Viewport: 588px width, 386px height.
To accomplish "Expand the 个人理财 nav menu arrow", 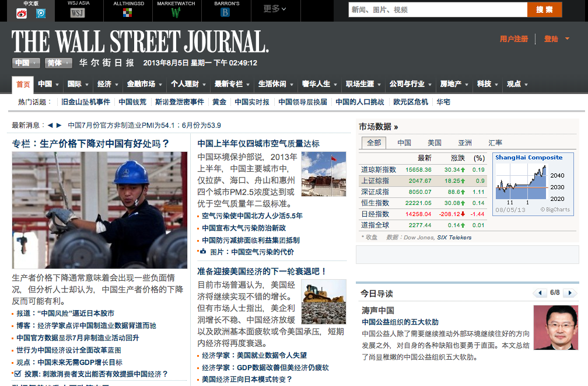I will pos(204,85).
